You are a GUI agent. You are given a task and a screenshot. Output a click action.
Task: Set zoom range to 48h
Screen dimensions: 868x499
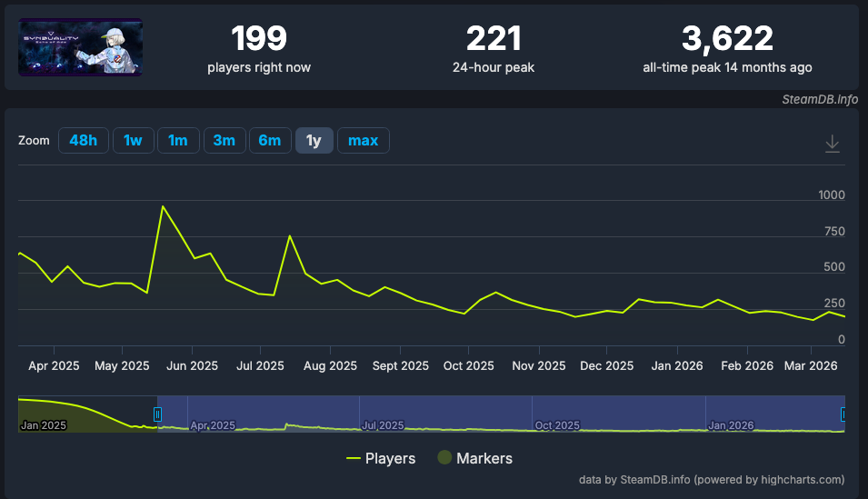84,140
